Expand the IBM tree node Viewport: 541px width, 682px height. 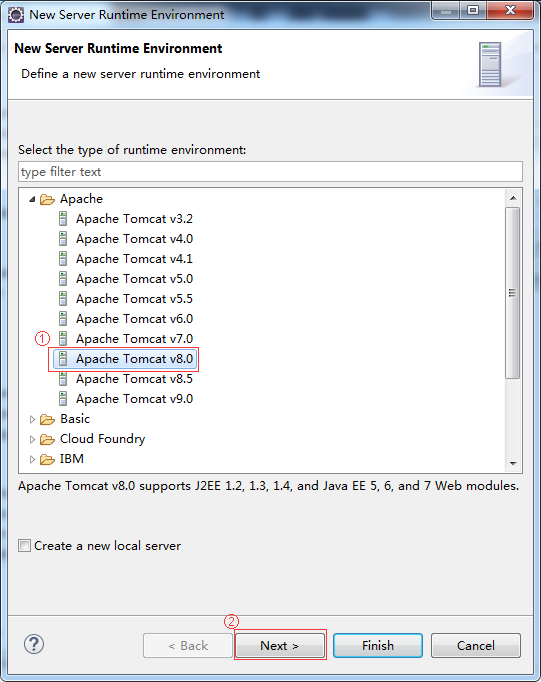[x=32, y=459]
